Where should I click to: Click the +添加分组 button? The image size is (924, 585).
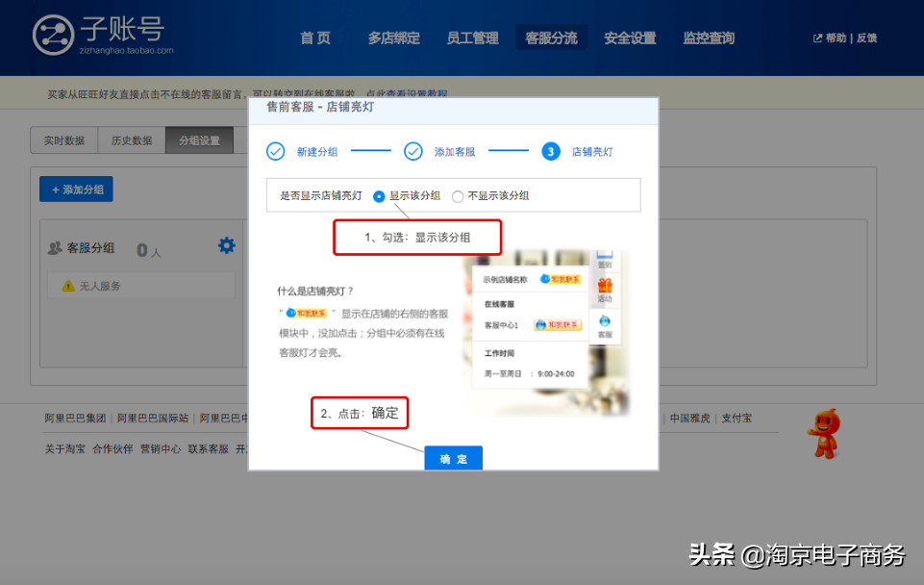[75, 189]
